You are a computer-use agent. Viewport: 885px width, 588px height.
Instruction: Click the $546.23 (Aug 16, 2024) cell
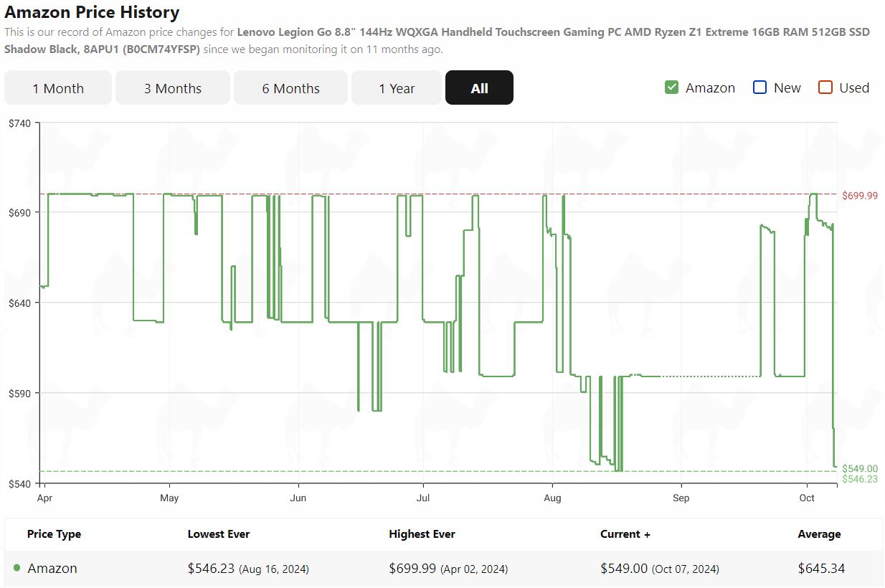click(x=248, y=569)
